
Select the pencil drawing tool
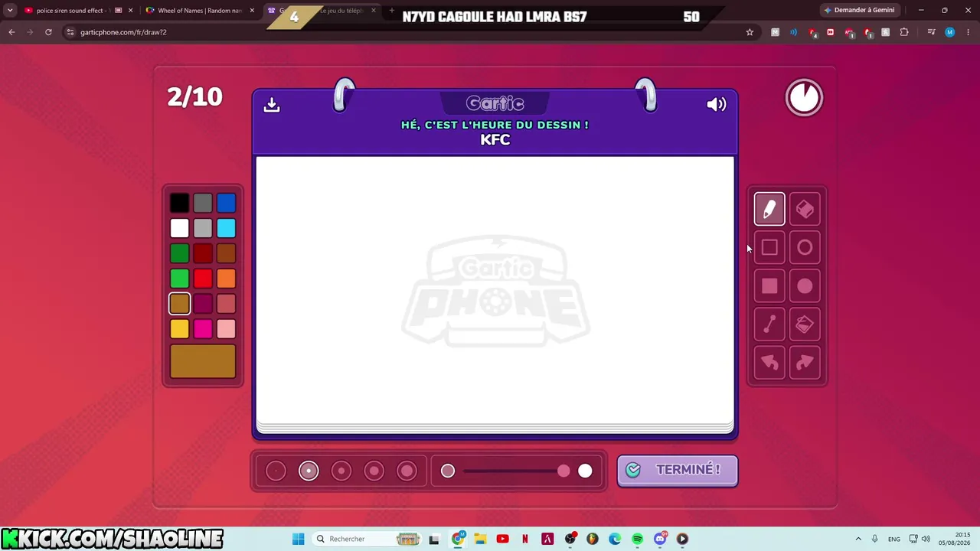click(x=769, y=209)
